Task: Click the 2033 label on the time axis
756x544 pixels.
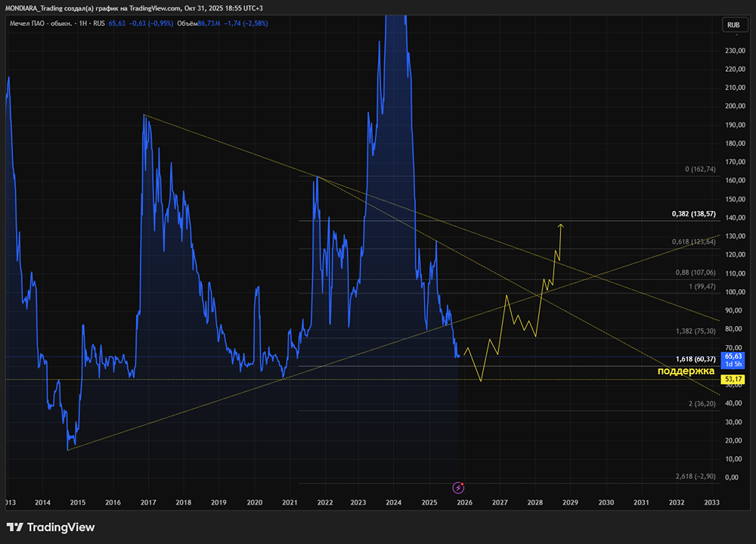Action: (x=711, y=502)
